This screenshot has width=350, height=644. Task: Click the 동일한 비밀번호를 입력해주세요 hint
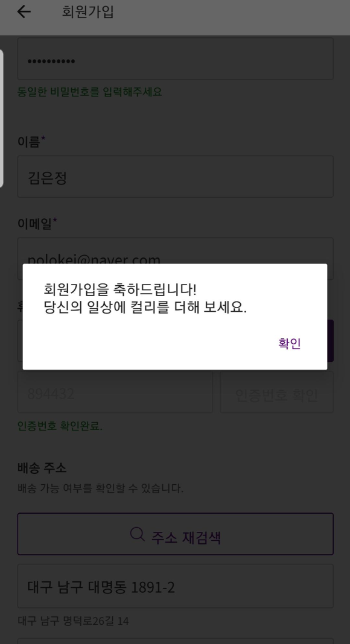tap(90, 92)
